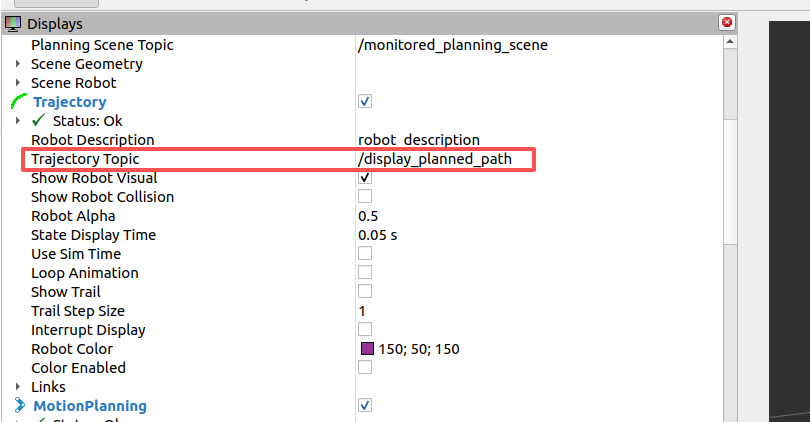Click the green Trajectory display icon
Screen dimensions: 810x422
coord(19,102)
